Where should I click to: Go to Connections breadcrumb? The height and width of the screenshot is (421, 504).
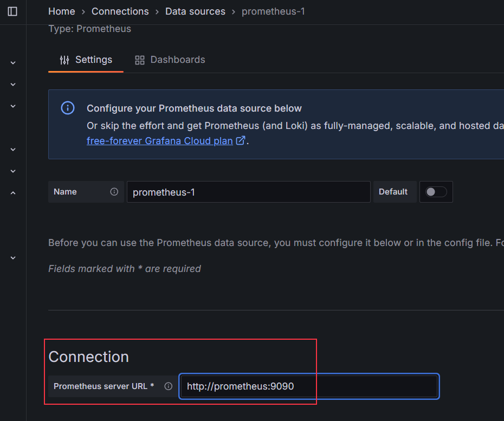click(120, 11)
